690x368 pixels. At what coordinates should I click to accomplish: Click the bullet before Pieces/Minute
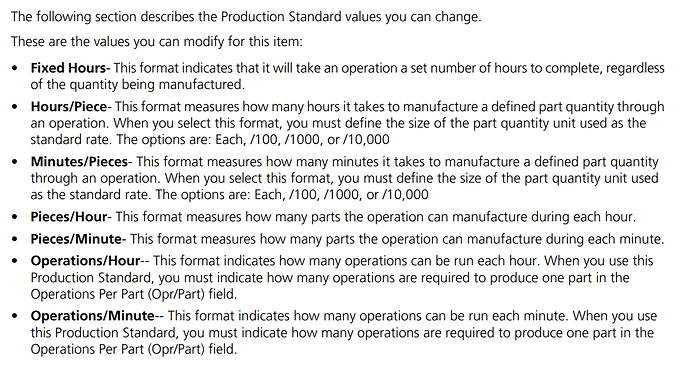point(15,239)
